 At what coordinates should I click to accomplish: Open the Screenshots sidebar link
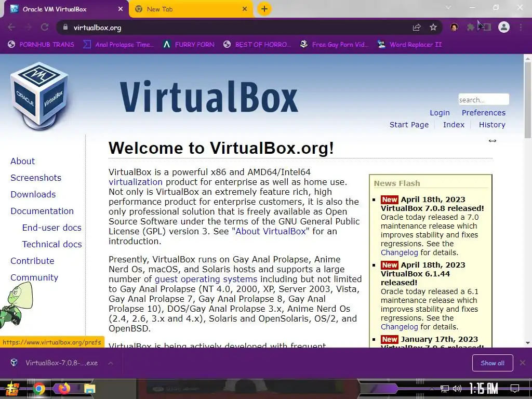[x=36, y=178]
